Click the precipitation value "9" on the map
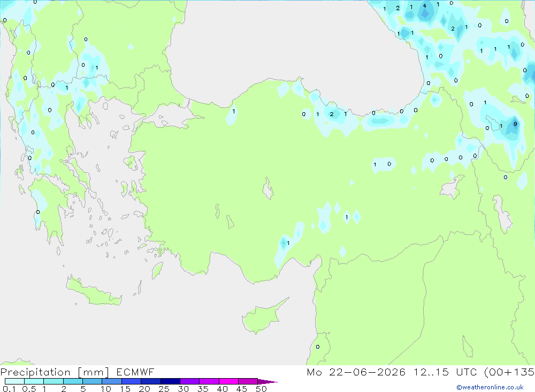Image resolution: width=535 pixels, height=392 pixels. pyautogui.click(x=515, y=124)
